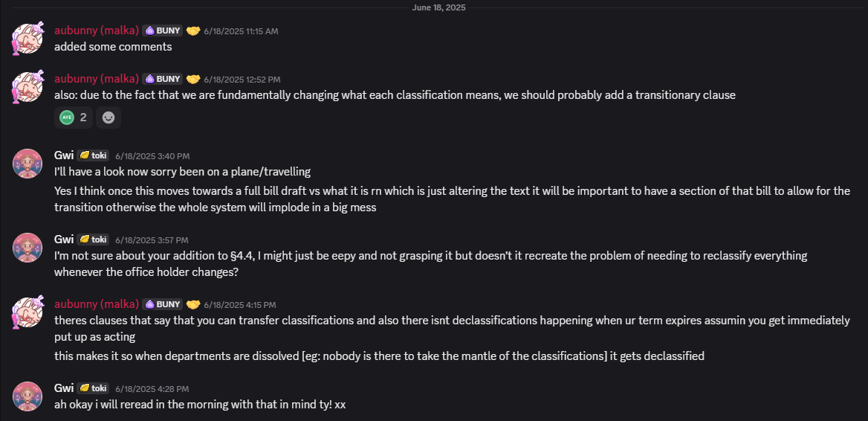Click aubunny's avatar on the 12:52 PM message
The width and height of the screenshot is (868, 421).
point(27,86)
